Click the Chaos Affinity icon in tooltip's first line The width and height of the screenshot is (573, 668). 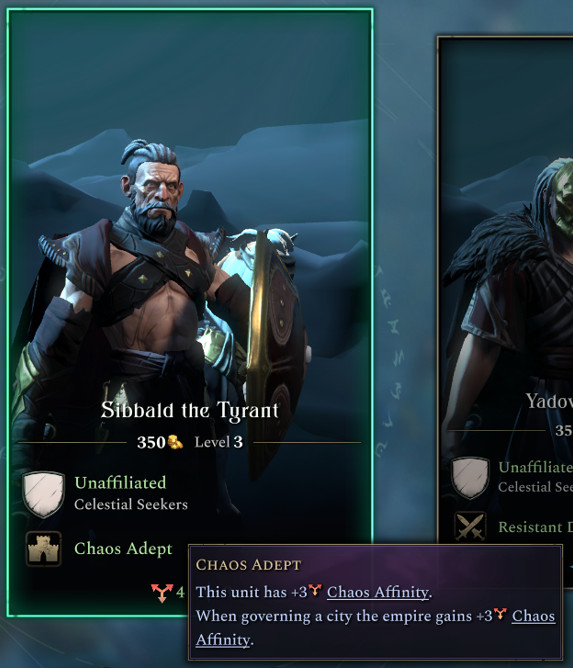(x=314, y=590)
